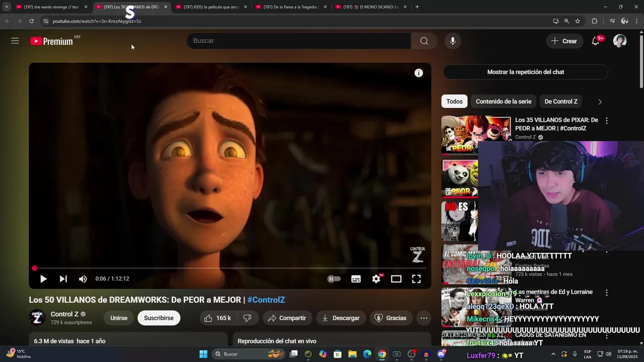Open Control Z channel name link
The height and width of the screenshot is (362, 644).
tap(64, 314)
